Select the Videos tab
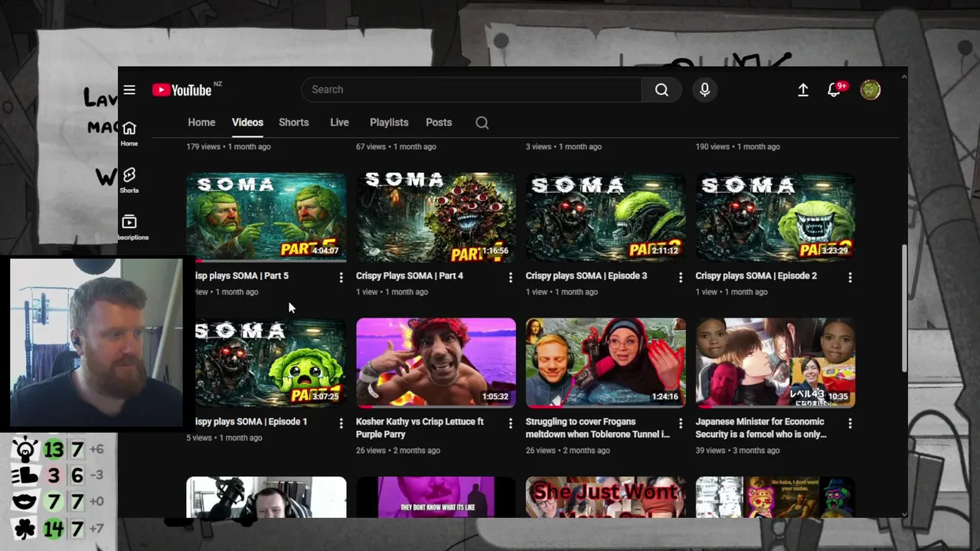The image size is (980, 551). coord(247,122)
